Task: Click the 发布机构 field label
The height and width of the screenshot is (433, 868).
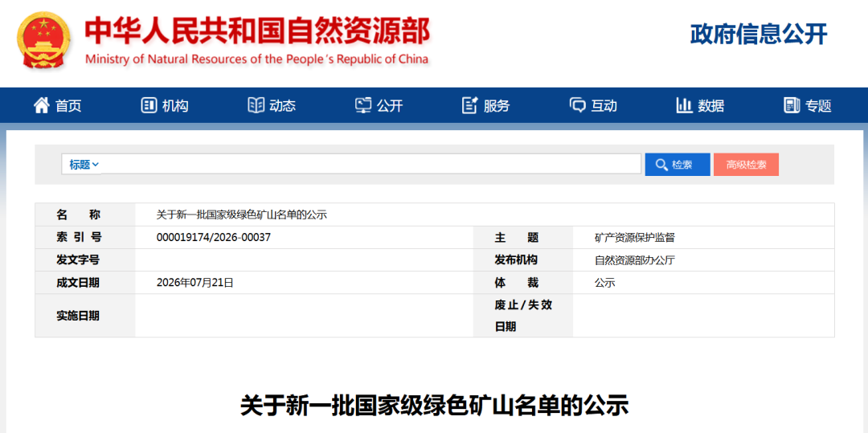Action: [x=516, y=260]
